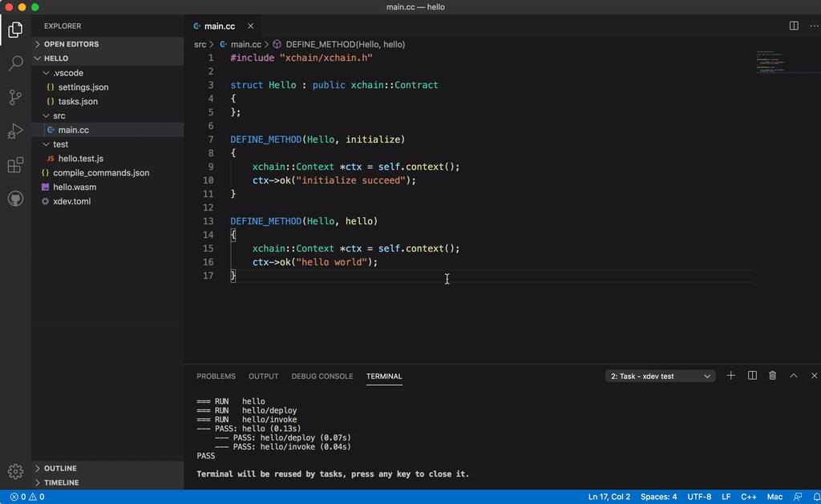Image resolution: width=821 pixels, height=504 pixels.
Task: Change line ending via LF status item
Action: click(x=726, y=497)
